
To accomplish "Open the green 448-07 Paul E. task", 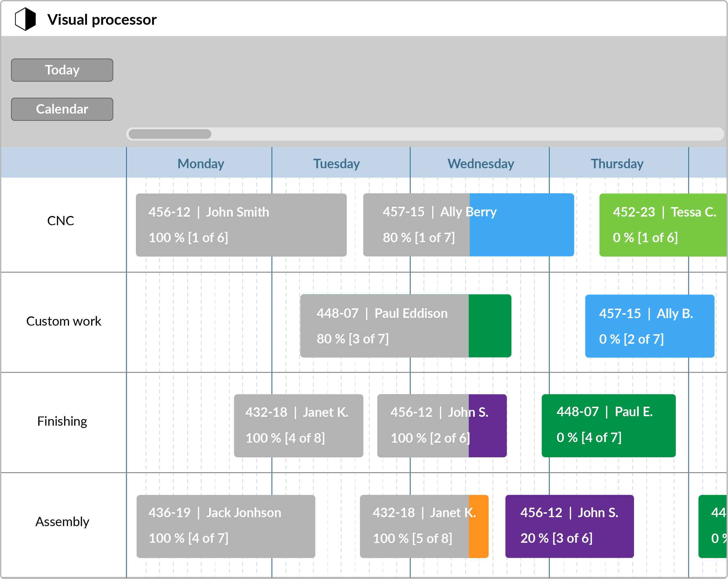I will pyautogui.click(x=608, y=426).
